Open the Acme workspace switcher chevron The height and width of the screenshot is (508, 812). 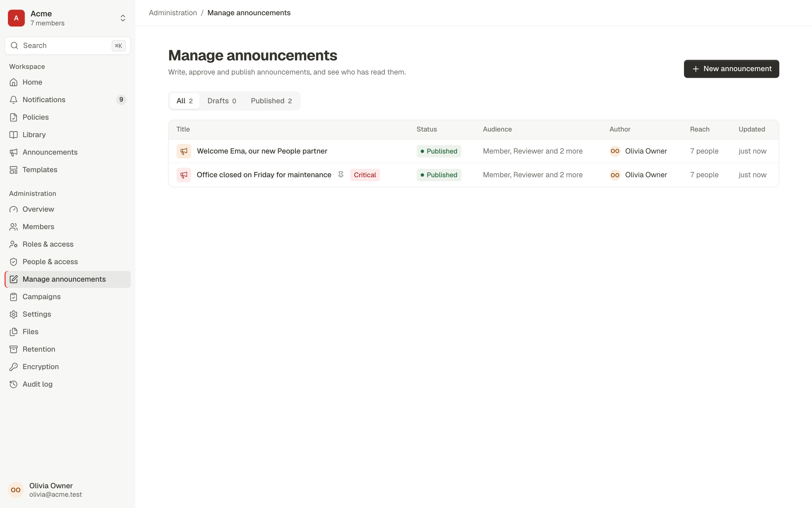(123, 18)
